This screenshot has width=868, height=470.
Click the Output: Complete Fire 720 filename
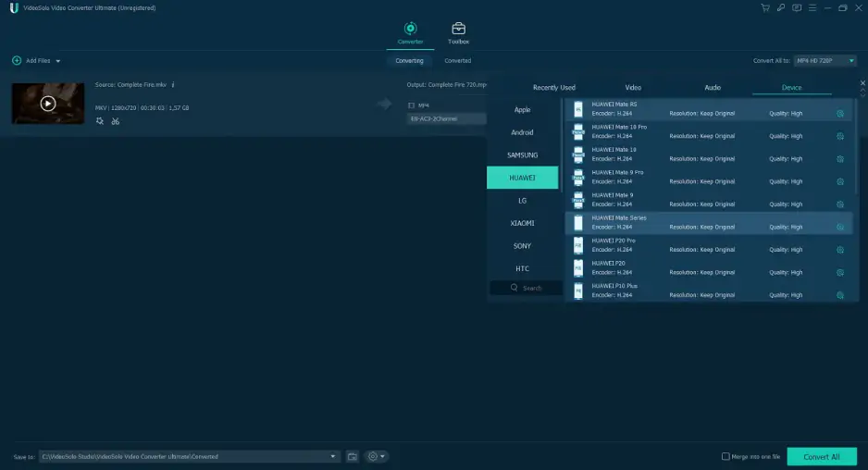pos(447,85)
